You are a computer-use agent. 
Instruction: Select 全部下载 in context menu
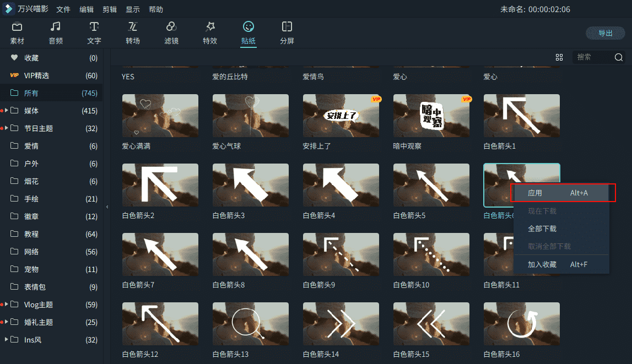point(542,229)
